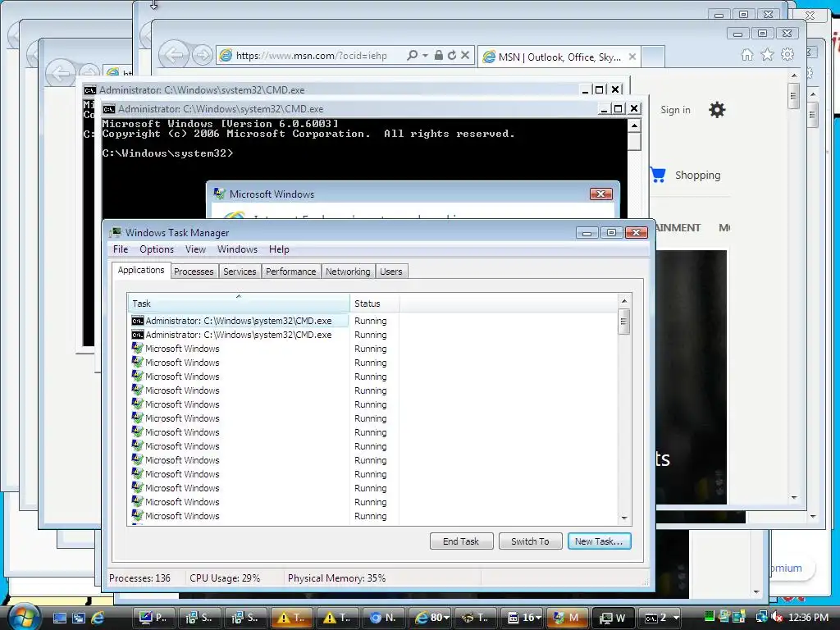The height and width of the screenshot is (630, 840).
Task: Expand the Internet Explorer 80 taskbar group
Action: [431, 618]
